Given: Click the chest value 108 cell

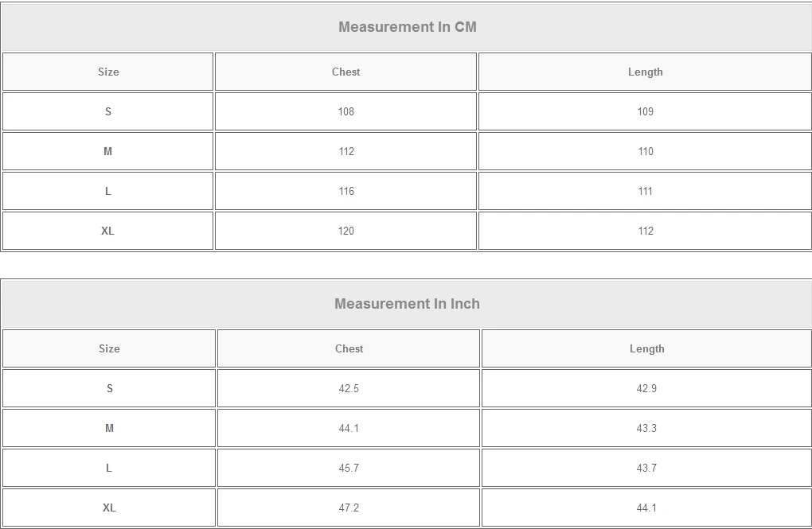Looking at the screenshot, I should point(345,111).
